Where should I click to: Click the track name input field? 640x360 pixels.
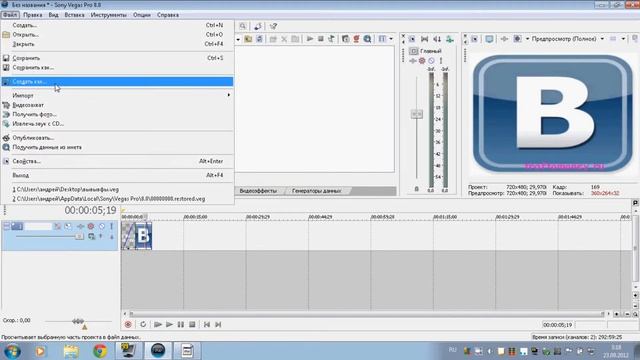38,226
